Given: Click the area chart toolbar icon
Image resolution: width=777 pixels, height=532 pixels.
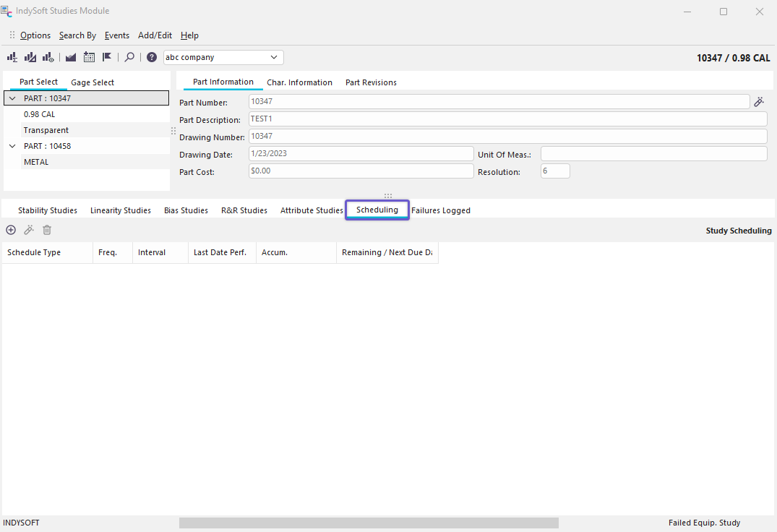Looking at the screenshot, I should [71, 57].
